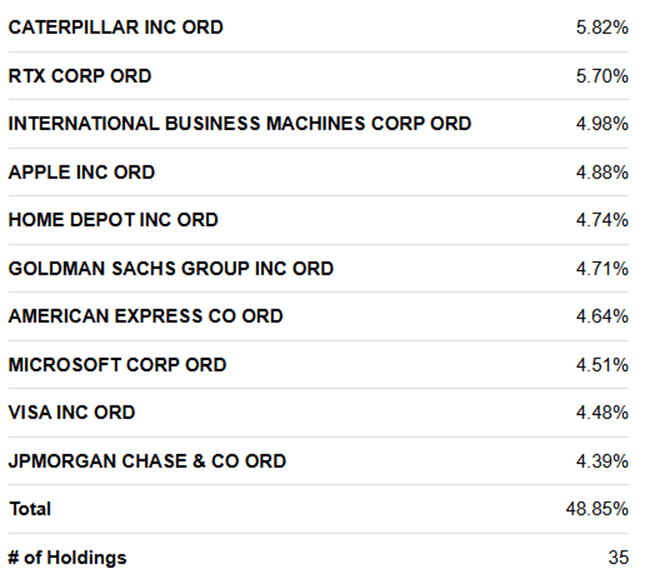645x574 pixels.
Task: Click the holdings count value 35
Action: tap(618, 557)
